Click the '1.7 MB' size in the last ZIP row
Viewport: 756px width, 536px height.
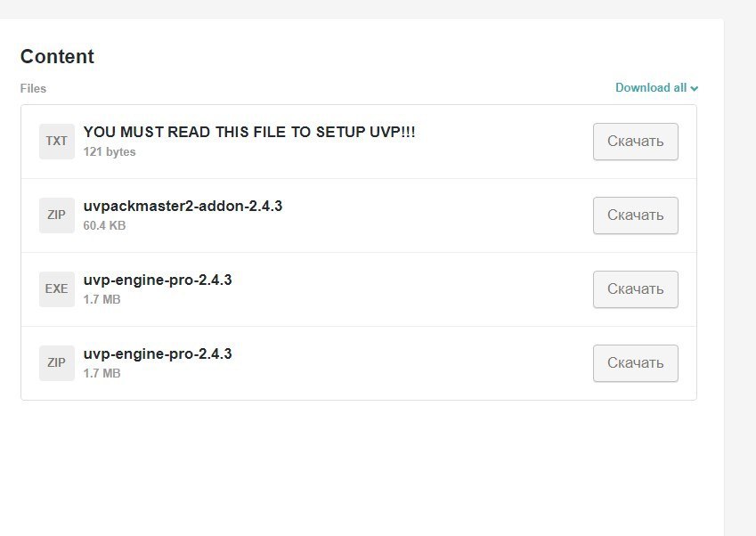click(x=102, y=374)
